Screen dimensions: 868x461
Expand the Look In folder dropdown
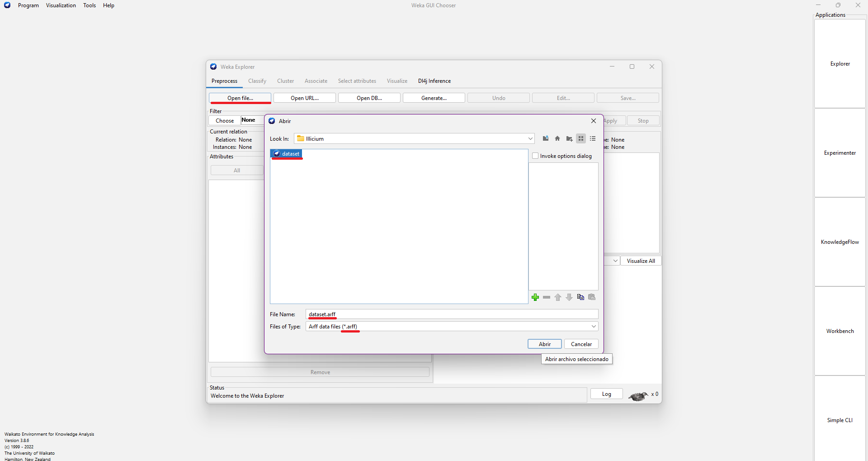(x=530, y=139)
